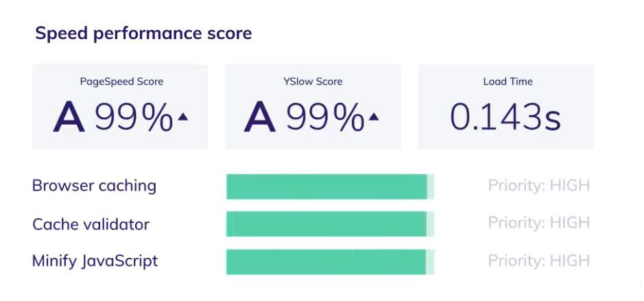Click Priority: HIGH beside Cache validator
This screenshot has width=644, height=301.
tap(539, 223)
